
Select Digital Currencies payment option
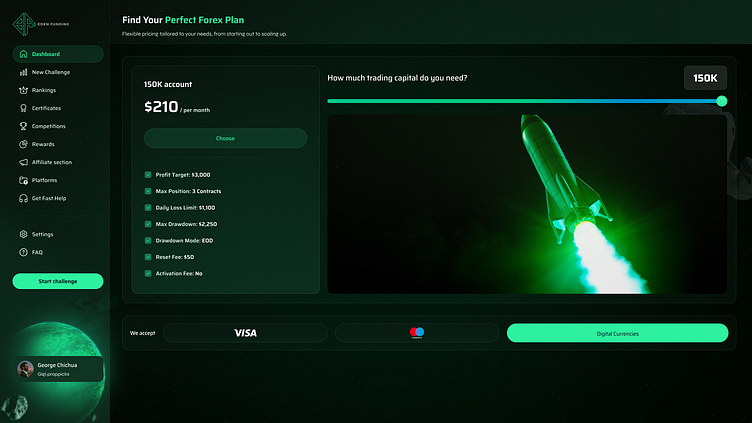[x=617, y=333]
